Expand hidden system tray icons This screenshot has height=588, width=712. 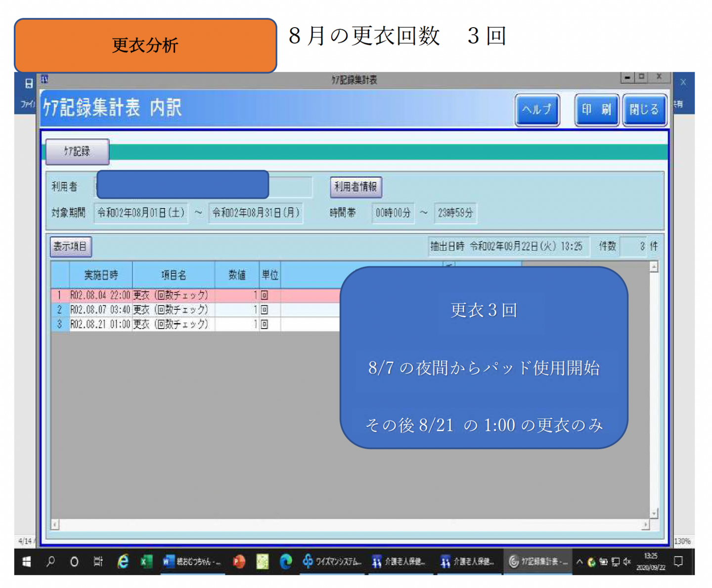pos(579,562)
